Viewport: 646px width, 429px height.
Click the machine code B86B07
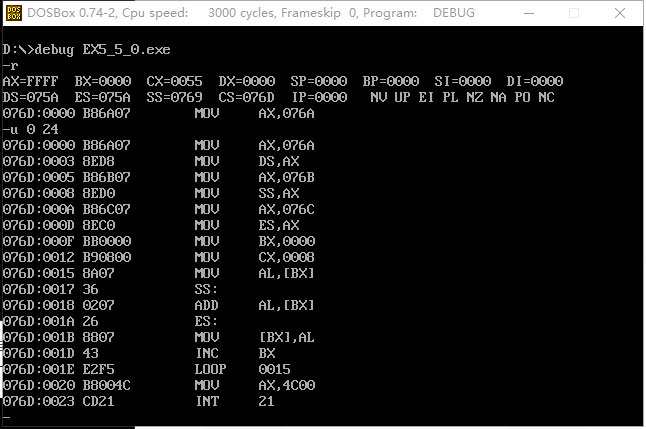[107, 177]
